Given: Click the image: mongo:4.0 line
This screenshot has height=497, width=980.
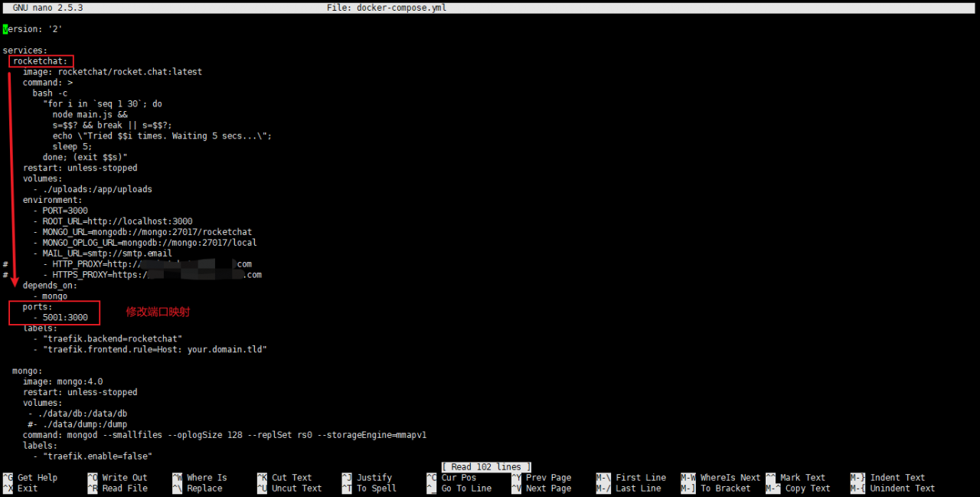Looking at the screenshot, I should 63,381.
